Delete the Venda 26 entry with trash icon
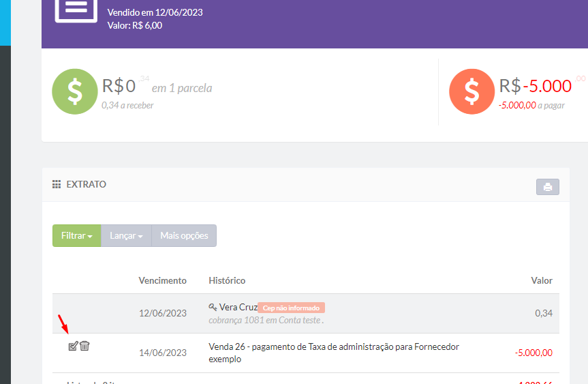This screenshot has width=588, height=384. pyautogui.click(x=84, y=346)
